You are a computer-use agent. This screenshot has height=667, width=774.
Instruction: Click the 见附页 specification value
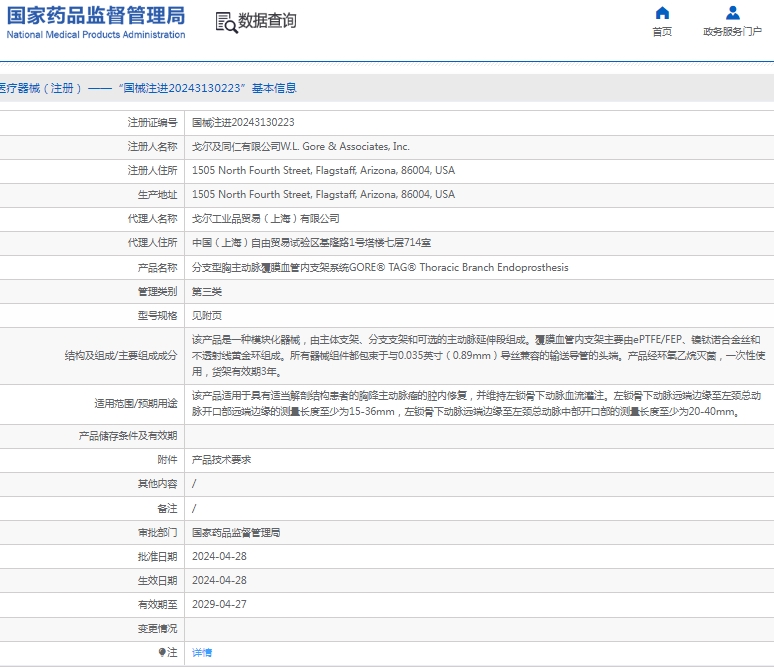pos(207,315)
